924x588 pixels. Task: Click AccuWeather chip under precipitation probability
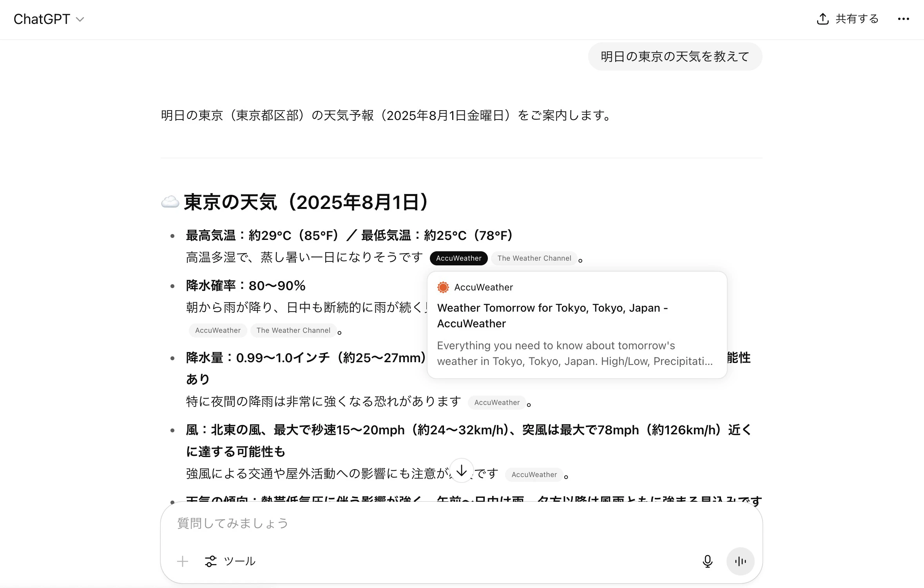(218, 330)
